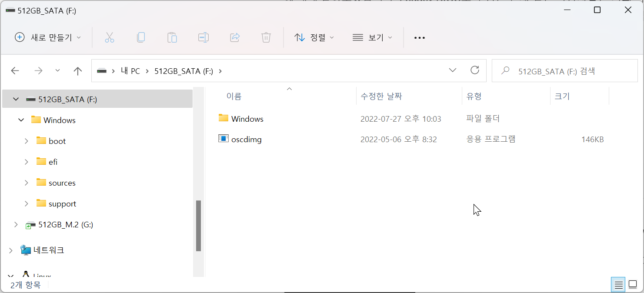The image size is (644, 293).
Task: Click the Windows folder icon in file list
Action: (224, 118)
